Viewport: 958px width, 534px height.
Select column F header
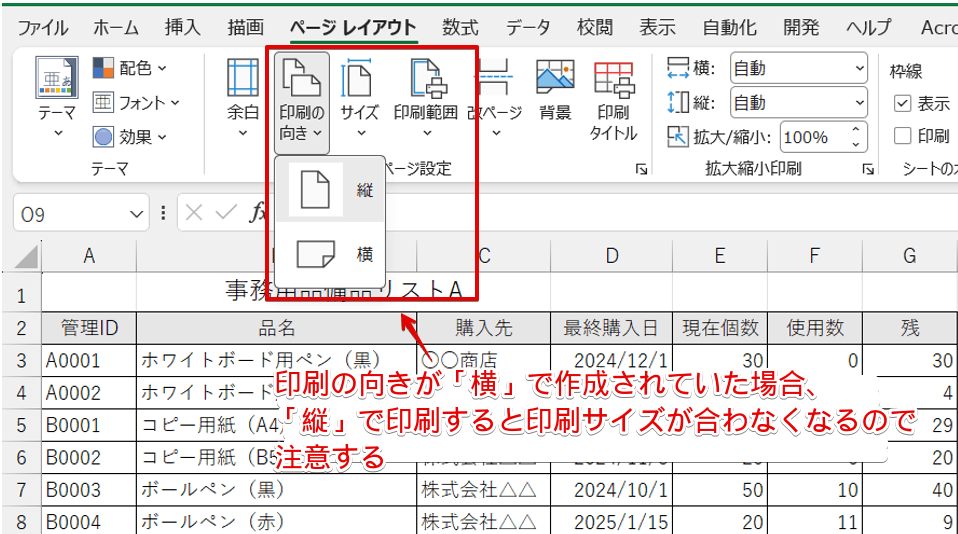point(814,255)
